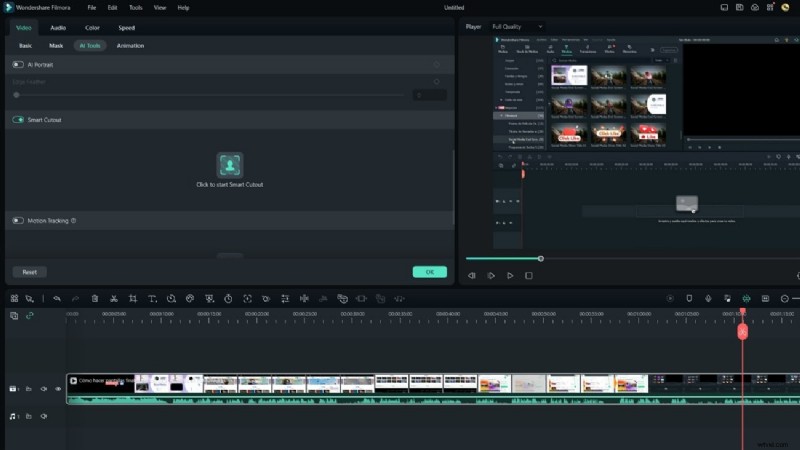
Task: Click the undo arrow in timeline toolbar
Action: point(57,298)
